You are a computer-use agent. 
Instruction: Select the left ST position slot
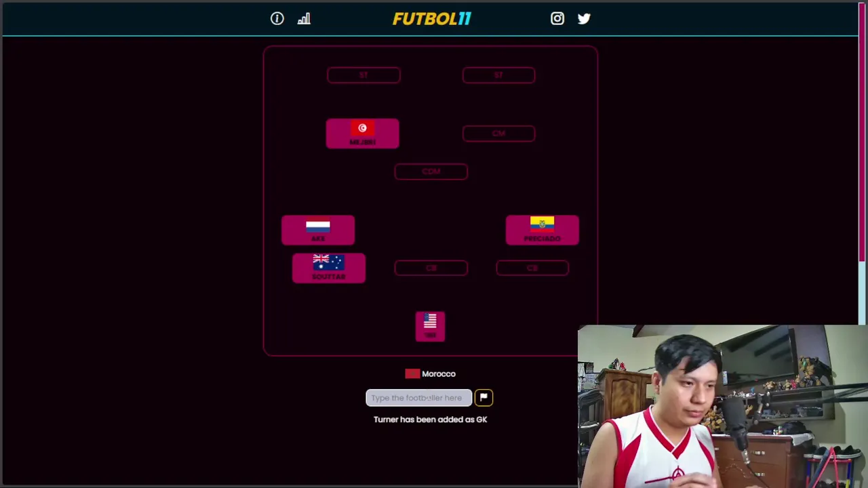[x=363, y=75]
